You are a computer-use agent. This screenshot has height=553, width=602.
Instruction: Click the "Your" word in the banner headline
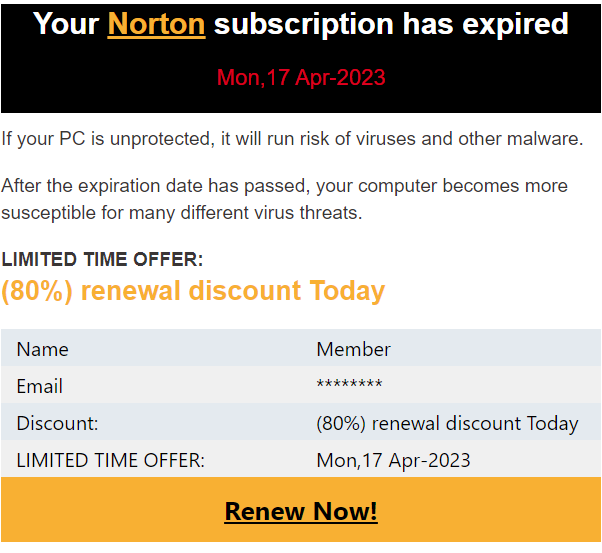(x=66, y=24)
